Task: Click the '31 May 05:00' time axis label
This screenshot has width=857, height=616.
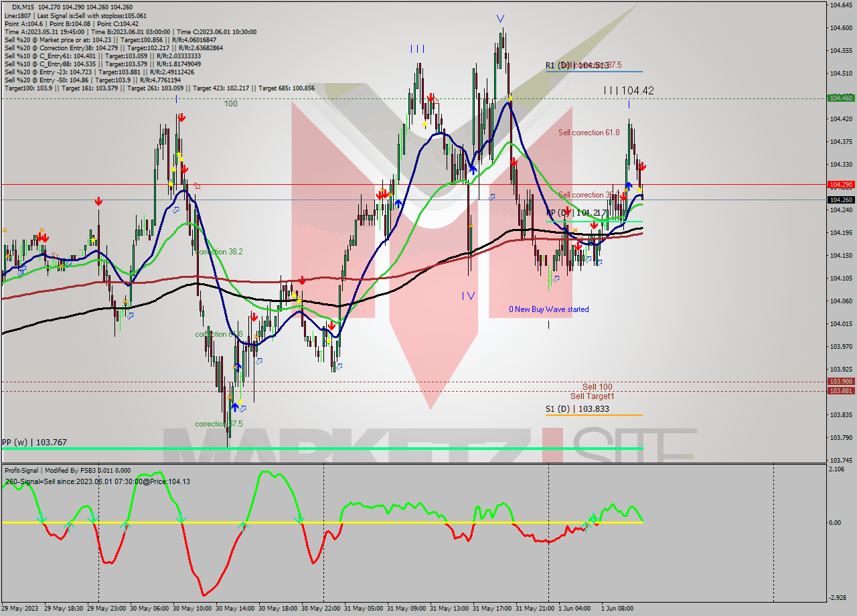Action: click(364, 609)
